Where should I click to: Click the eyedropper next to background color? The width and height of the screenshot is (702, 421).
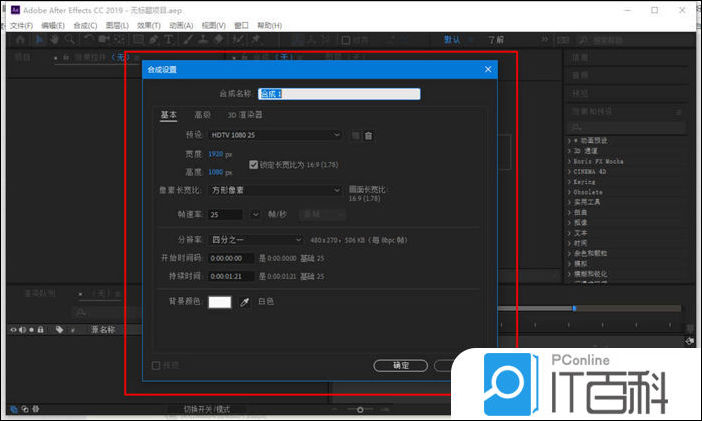243,302
